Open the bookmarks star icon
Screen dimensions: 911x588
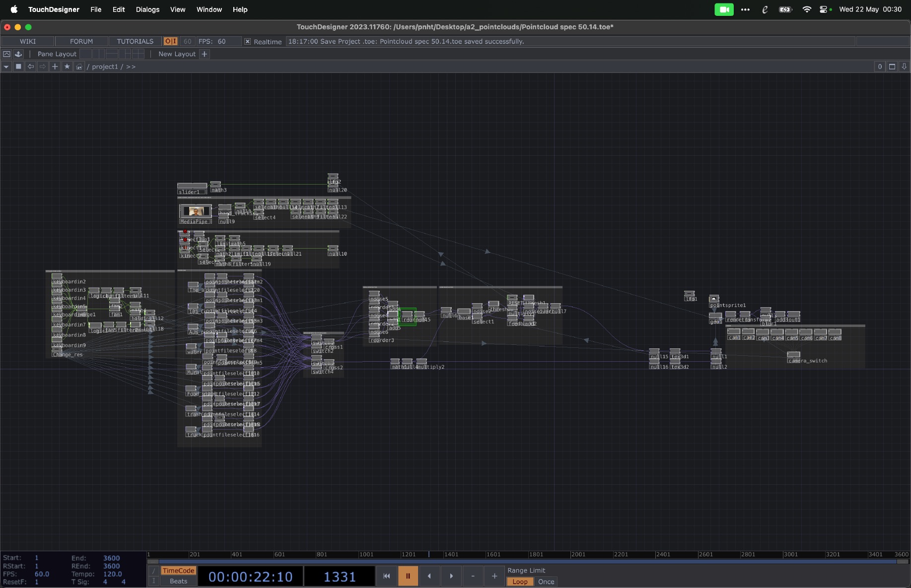click(x=67, y=66)
